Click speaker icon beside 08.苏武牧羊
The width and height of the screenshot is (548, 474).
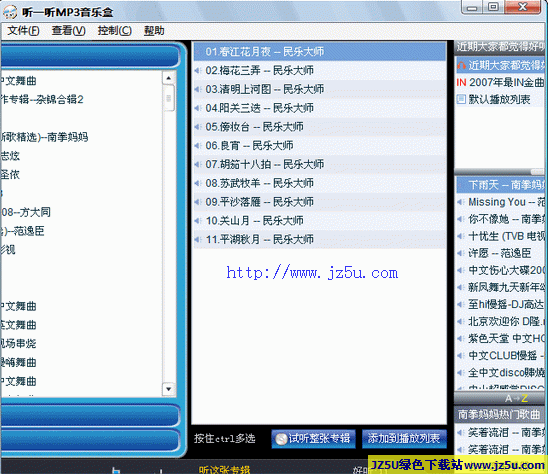pyautogui.click(x=198, y=183)
